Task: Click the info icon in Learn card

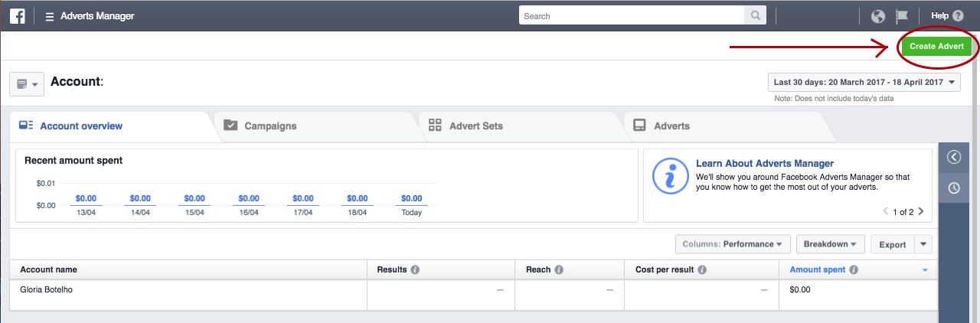Action: (670, 176)
